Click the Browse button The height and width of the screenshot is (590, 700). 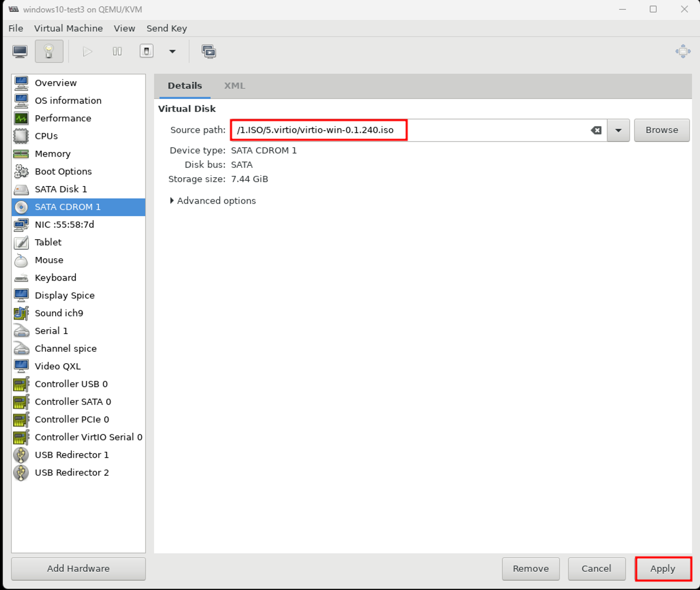(661, 130)
